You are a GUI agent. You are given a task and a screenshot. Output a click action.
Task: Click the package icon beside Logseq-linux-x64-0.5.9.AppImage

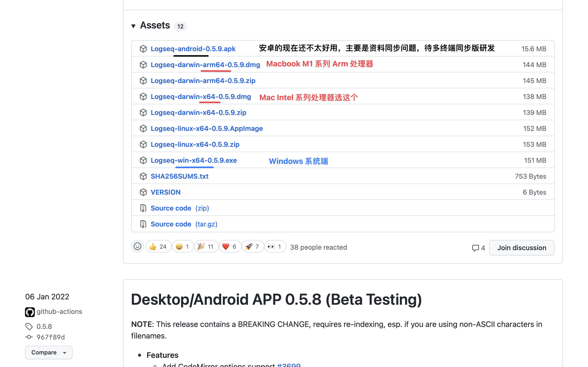(143, 128)
